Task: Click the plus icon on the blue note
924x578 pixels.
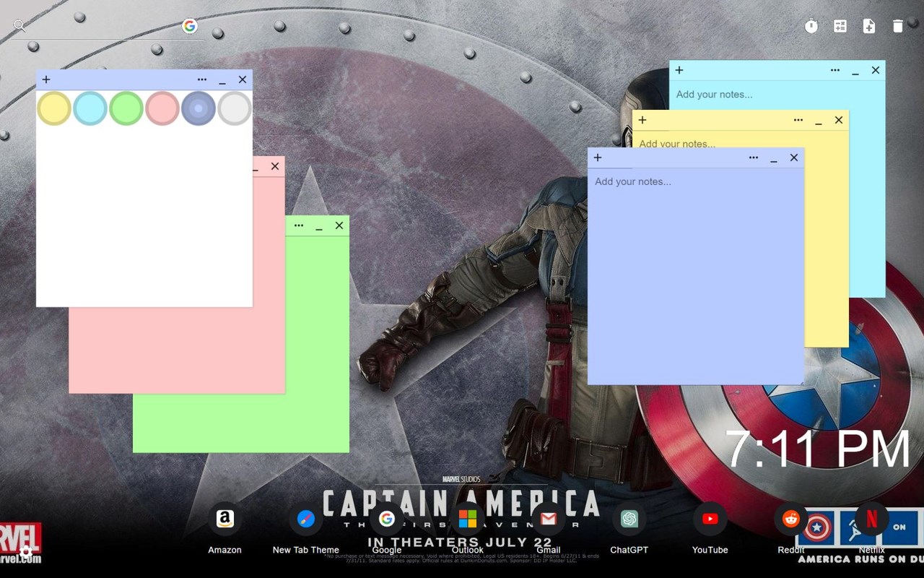Action: 598,158
